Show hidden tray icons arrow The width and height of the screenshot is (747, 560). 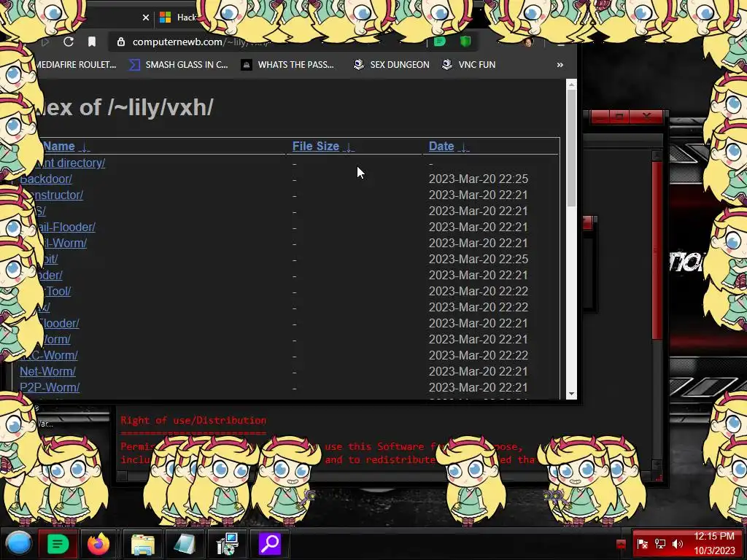click(x=621, y=544)
